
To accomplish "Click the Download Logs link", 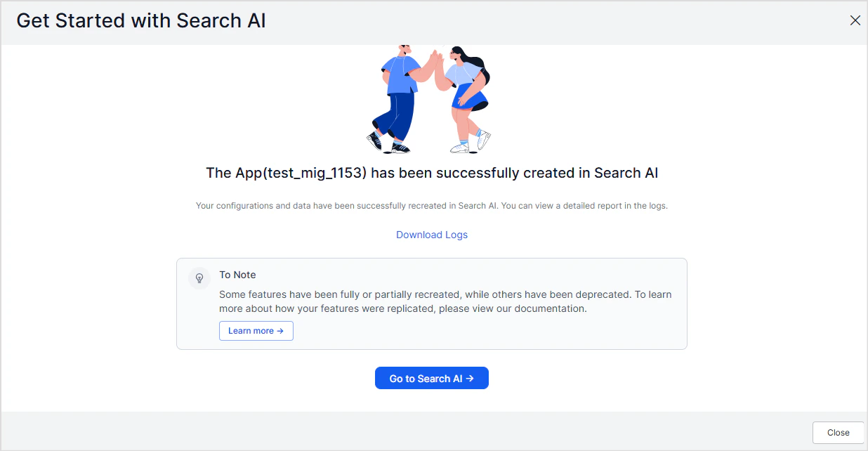I will click(x=432, y=235).
